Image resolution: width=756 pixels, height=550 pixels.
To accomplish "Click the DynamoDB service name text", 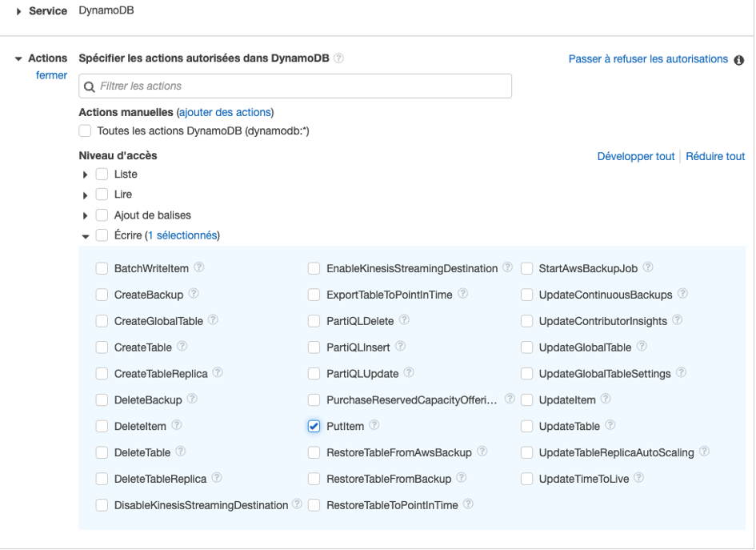I will point(106,10).
